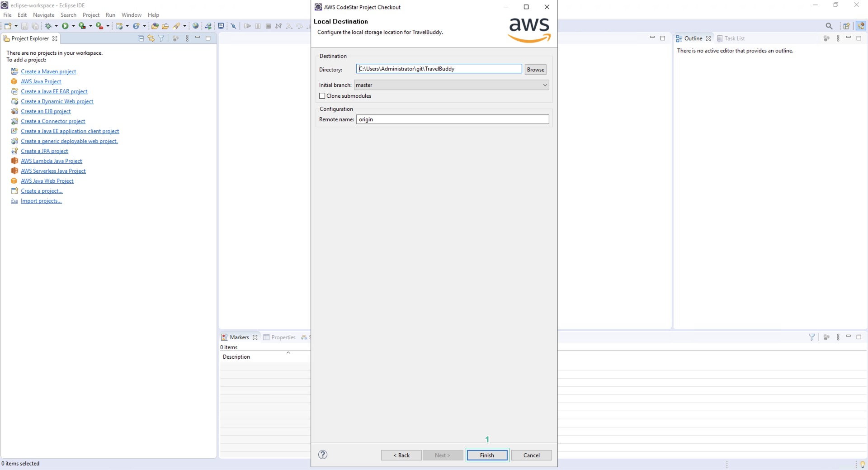This screenshot has height=470, width=868.
Task: Click the AWS Java Web Project link
Action: (47, 181)
